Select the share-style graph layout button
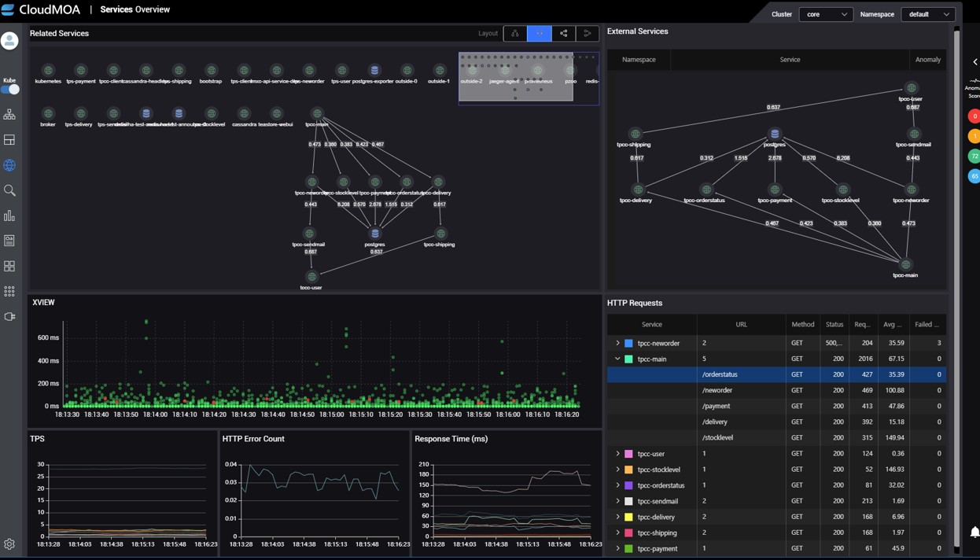 coord(563,34)
